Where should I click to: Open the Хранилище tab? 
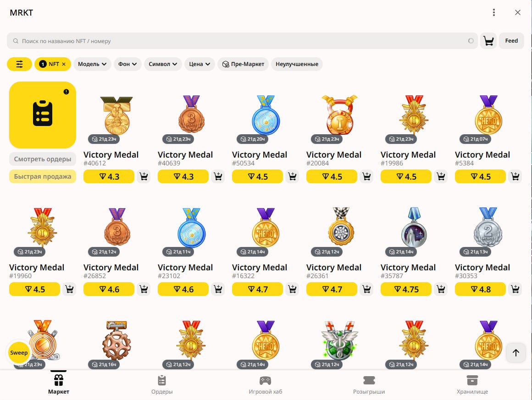coord(472,384)
